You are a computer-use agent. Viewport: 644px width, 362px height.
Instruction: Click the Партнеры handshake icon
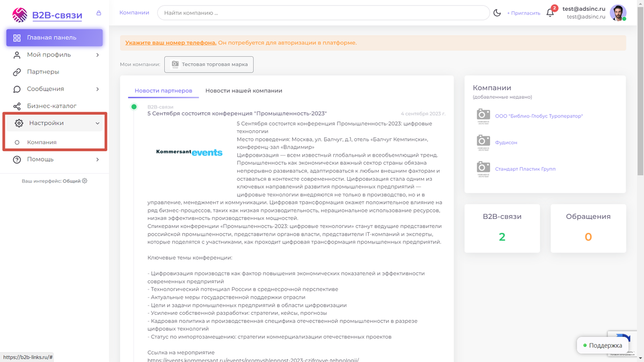point(17,72)
